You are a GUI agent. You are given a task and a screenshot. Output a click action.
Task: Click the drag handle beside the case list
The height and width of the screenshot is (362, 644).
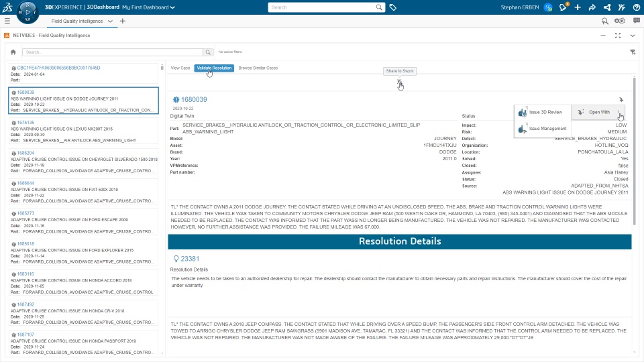[162, 67]
